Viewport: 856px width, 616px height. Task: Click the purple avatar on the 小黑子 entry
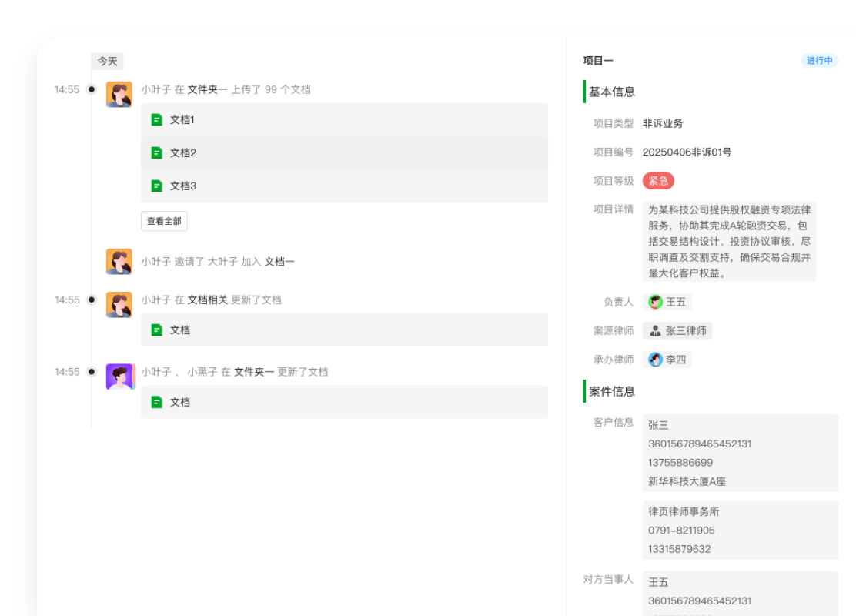120,377
